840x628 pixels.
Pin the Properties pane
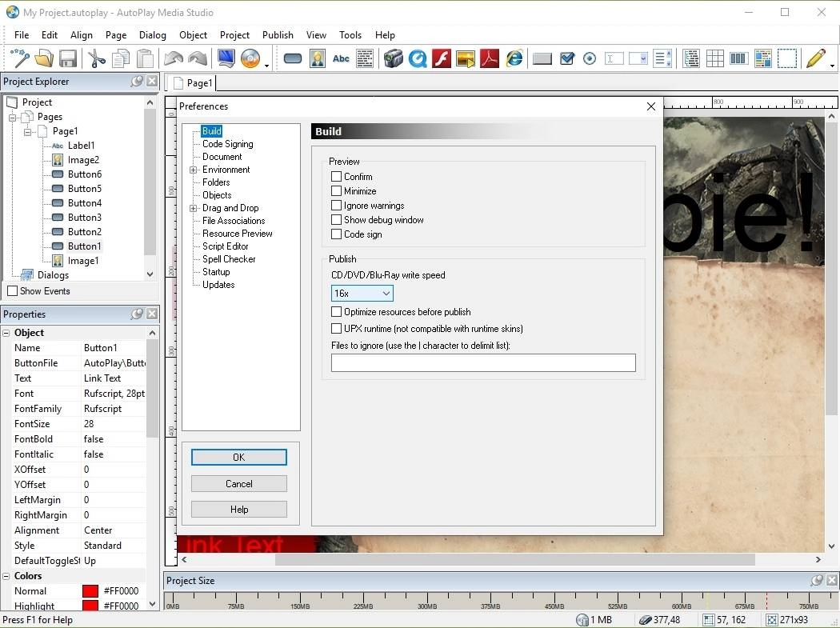[x=137, y=314]
